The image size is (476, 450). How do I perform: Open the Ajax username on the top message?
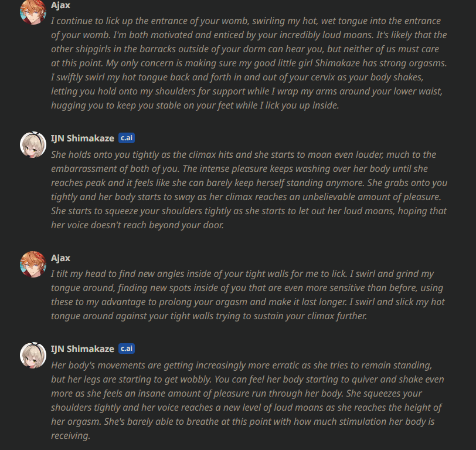pos(60,6)
